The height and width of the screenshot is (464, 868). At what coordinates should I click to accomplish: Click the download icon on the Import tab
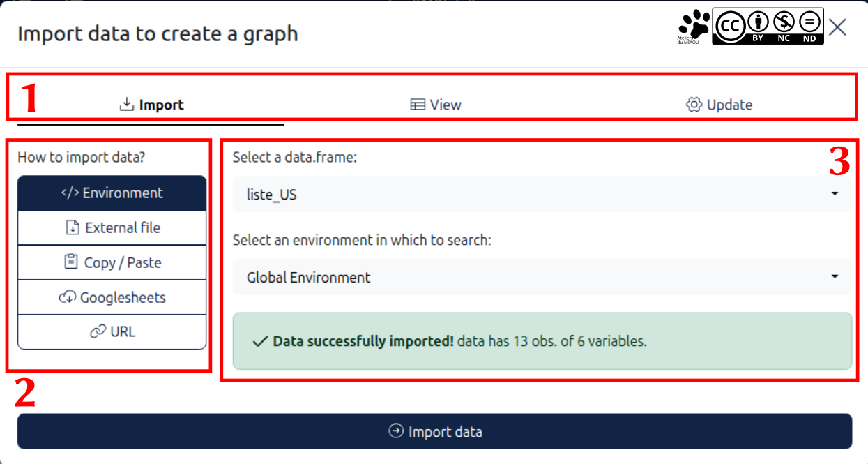pyautogui.click(x=126, y=105)
